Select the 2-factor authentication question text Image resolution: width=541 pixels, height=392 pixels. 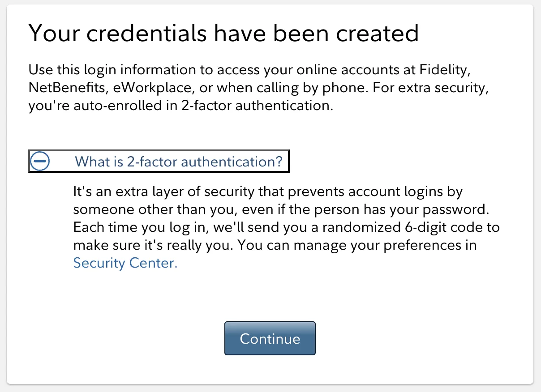coord(179,161)
